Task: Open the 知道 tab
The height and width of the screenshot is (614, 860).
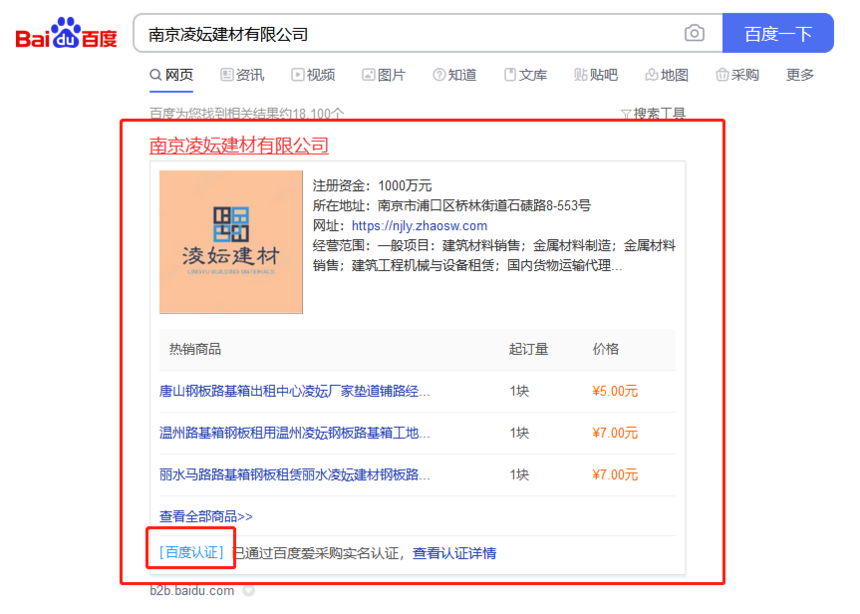Action: (455, 75)
